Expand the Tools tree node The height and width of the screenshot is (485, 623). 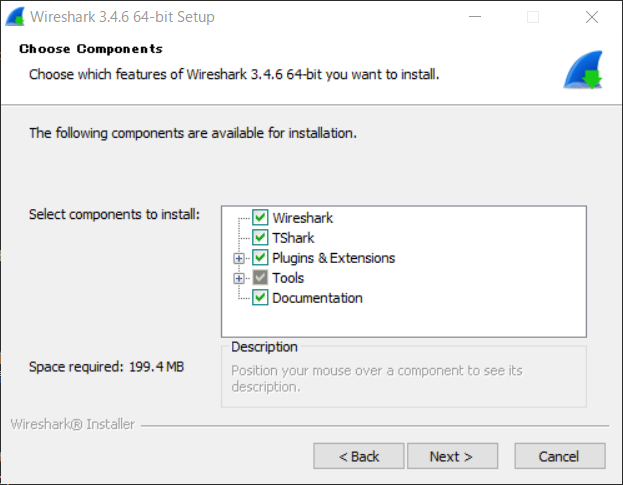click(239, 278)
